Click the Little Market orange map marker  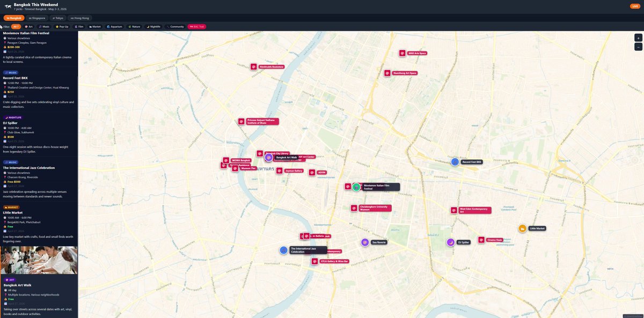click(x=522, y=228)
